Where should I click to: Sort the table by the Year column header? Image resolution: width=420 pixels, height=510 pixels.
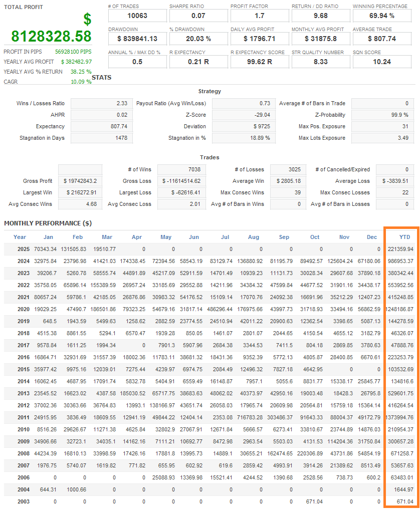[x=20, y=237]
